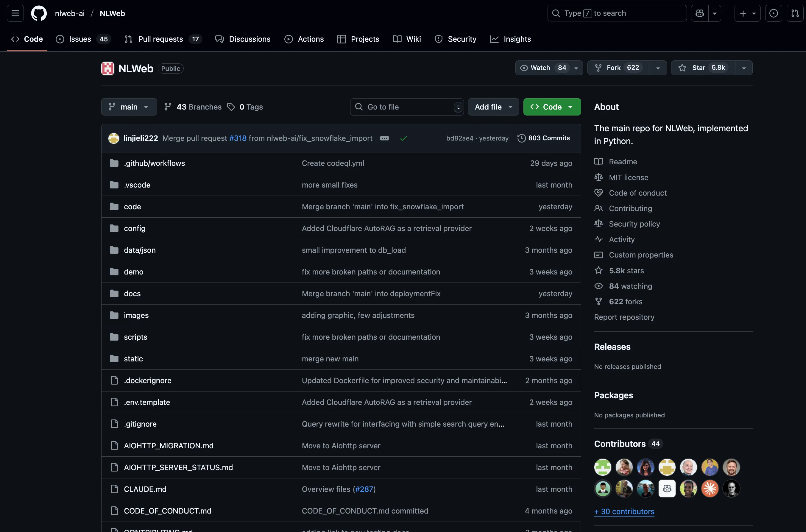Click the green commit status checkmark
806x532 pixels.
(x=403, y=138)
